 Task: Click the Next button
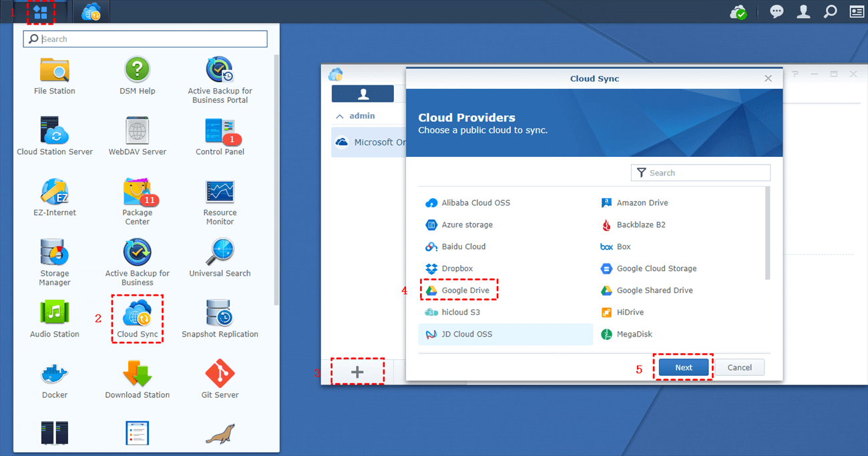pyautogui.click(x=684, y=367)
